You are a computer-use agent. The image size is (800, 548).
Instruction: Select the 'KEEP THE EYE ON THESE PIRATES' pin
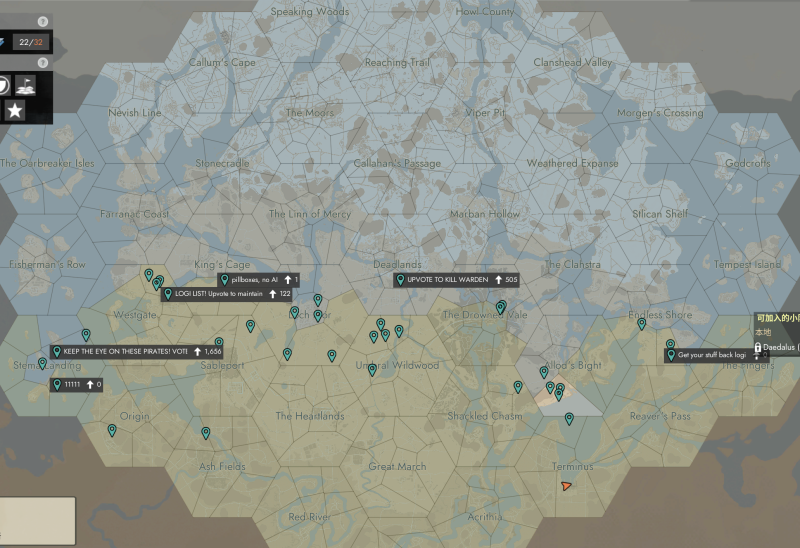click(x=57, y=351)
